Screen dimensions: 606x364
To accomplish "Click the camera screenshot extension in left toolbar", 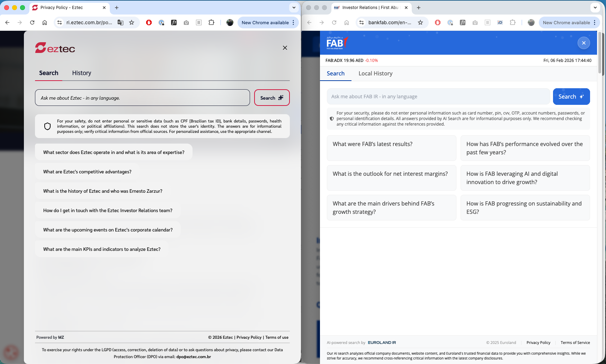I will point(186,22).
